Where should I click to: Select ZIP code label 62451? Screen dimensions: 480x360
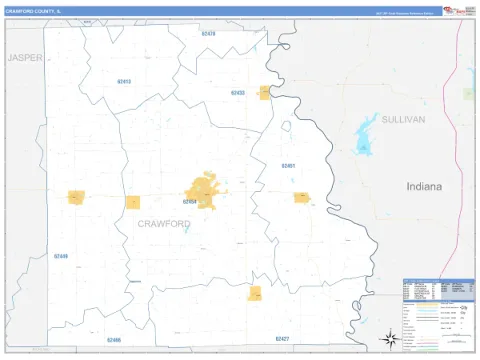click(288, 166)
